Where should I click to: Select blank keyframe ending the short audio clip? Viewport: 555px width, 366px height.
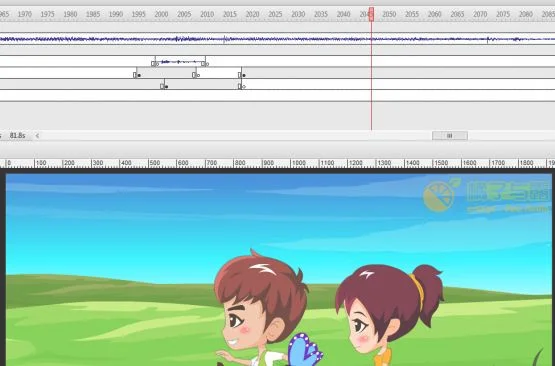(204, 64)
